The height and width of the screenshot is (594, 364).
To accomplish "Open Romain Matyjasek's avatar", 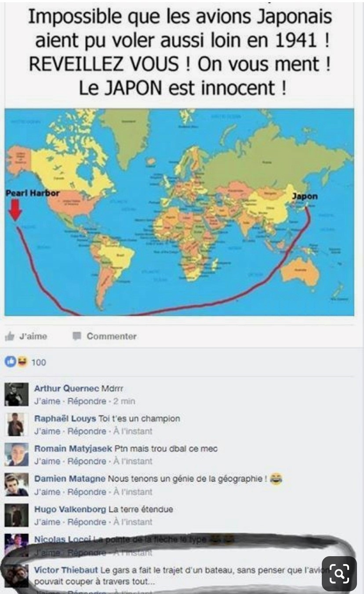I will [x=17, y=455].
